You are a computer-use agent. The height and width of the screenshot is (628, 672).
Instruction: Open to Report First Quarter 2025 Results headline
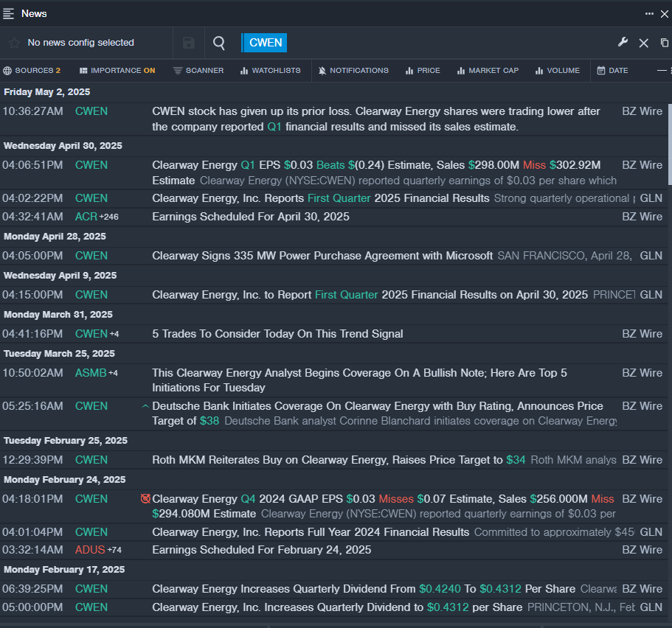click(x=370, y=295)
